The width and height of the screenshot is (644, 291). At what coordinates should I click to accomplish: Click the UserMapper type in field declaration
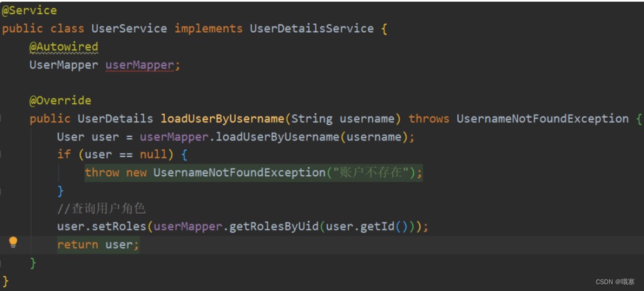[x=64, y=65]
